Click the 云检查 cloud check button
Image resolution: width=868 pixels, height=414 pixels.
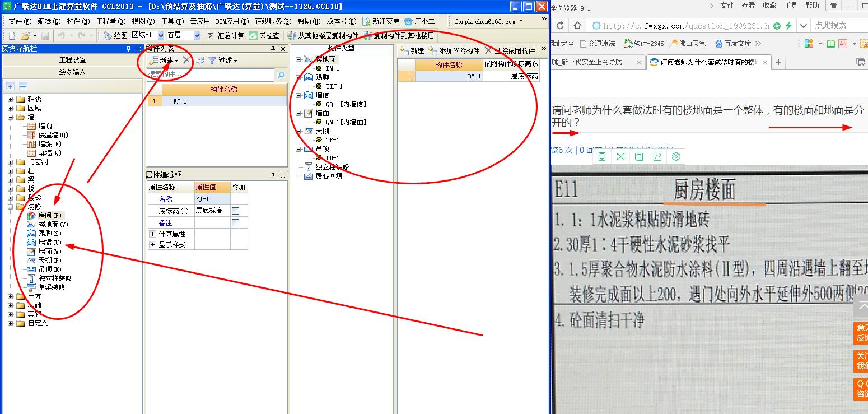(264, 35)
